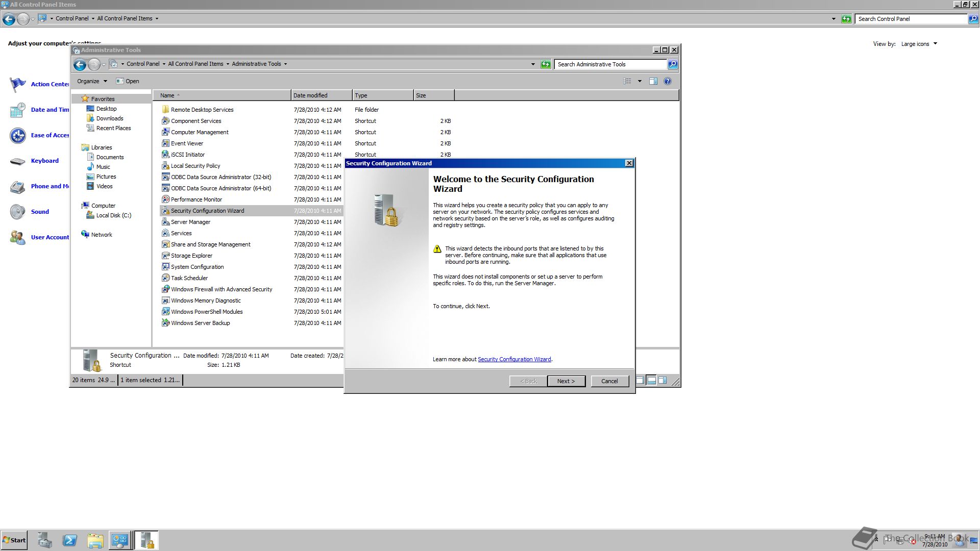
Task: Click the back arrow in Administrative Tools window
Action: click(x=80, y=64)
